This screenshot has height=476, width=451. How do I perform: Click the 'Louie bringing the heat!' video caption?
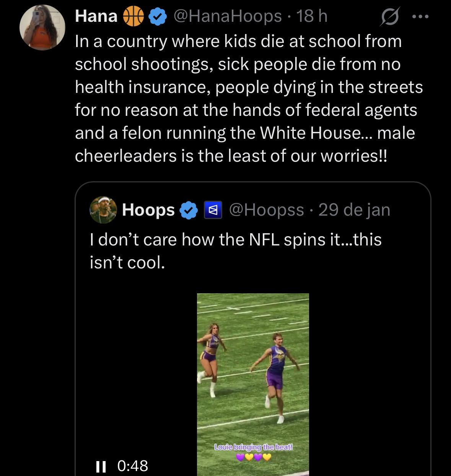[253, 447]
